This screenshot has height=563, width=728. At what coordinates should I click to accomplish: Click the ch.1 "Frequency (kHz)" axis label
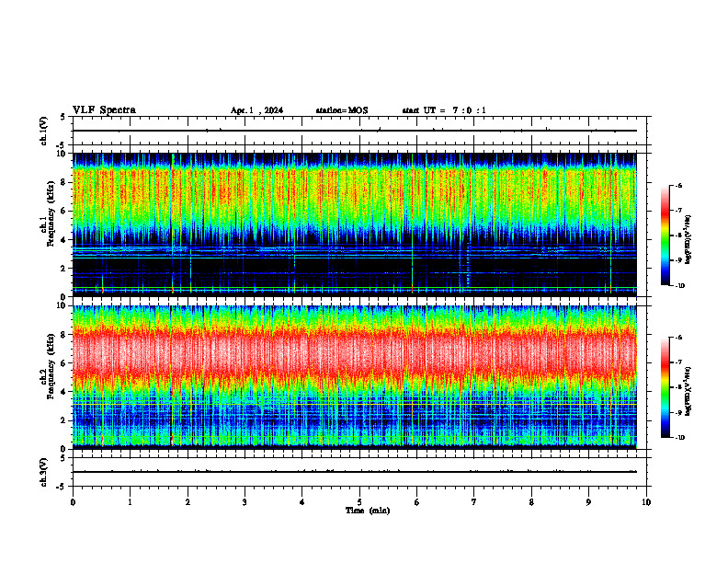[x=51, y=213]
